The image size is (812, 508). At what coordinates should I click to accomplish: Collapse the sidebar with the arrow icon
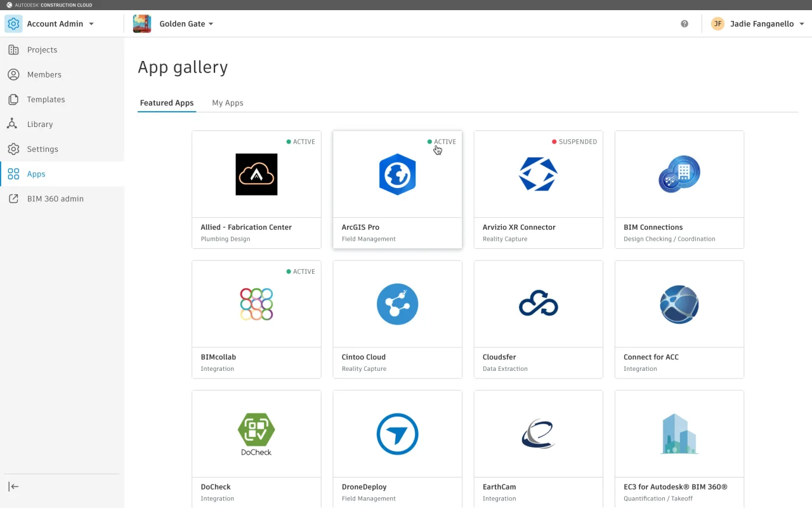point(13,486)
